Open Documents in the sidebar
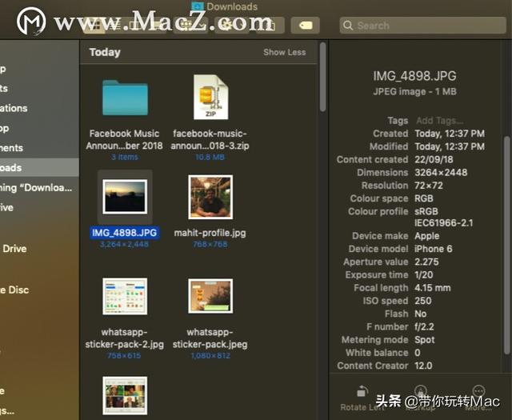 (12, 148)
